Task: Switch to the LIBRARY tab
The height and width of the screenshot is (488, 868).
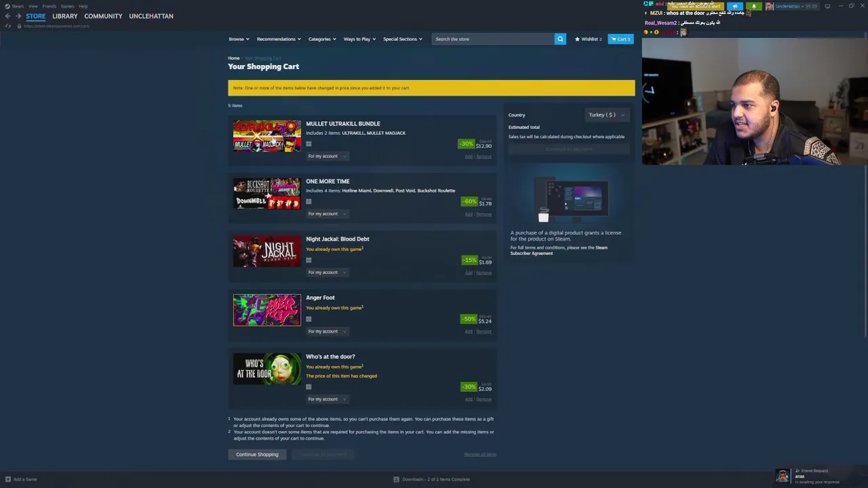Action: click(65, 16)
